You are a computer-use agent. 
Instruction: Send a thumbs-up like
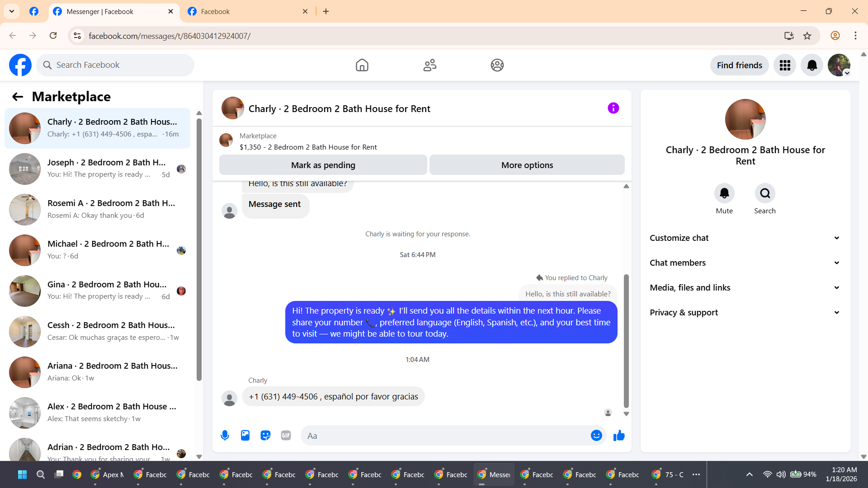[619, 436]
